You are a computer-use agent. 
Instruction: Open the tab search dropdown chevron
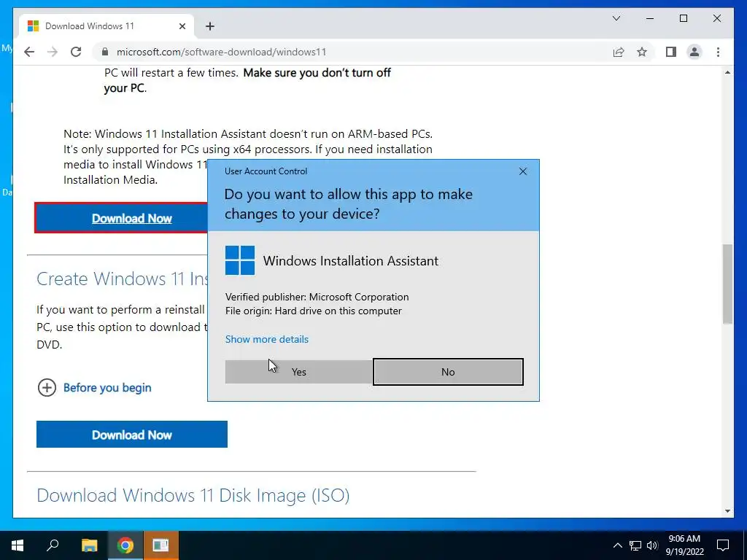616,18
